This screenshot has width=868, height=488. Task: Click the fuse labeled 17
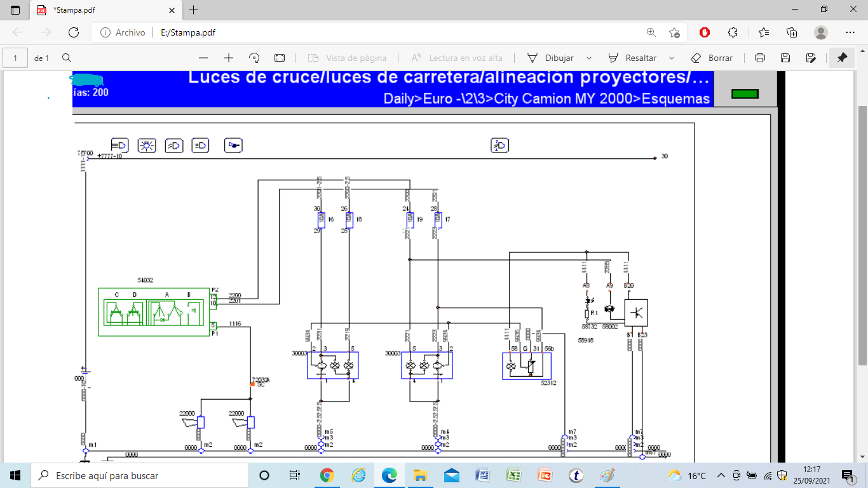[438, 219]
